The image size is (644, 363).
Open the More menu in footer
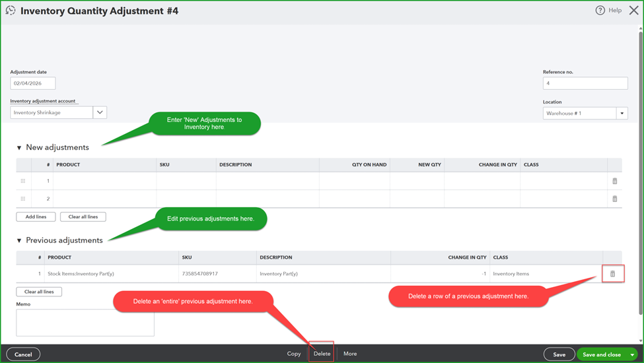pyautogui.click(x=350, y=354)
